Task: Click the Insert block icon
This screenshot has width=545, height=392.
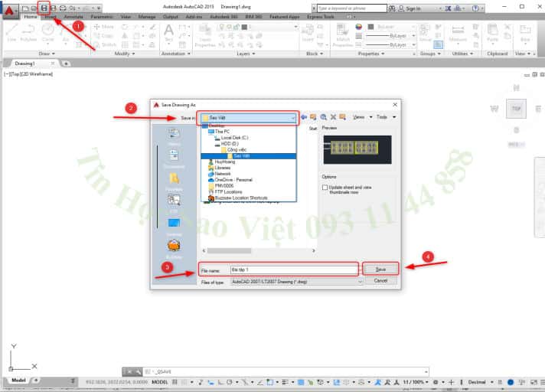Action: 308,33
